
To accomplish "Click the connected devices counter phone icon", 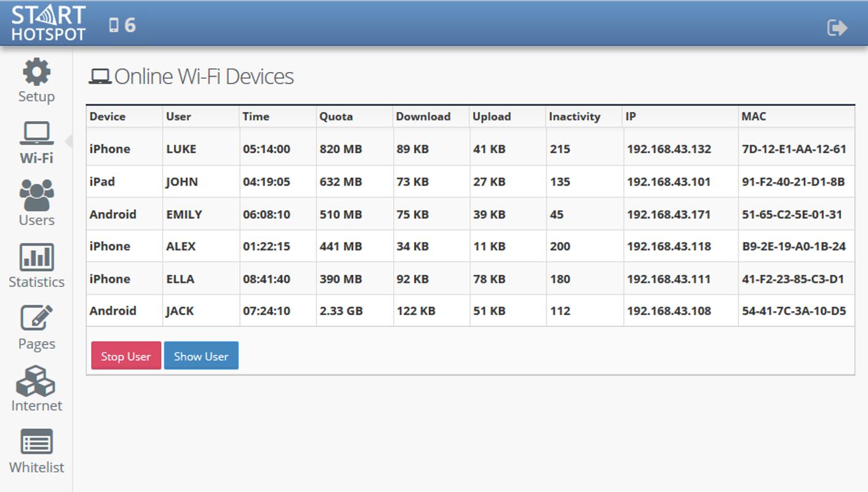I will click(x=113, y=25).
